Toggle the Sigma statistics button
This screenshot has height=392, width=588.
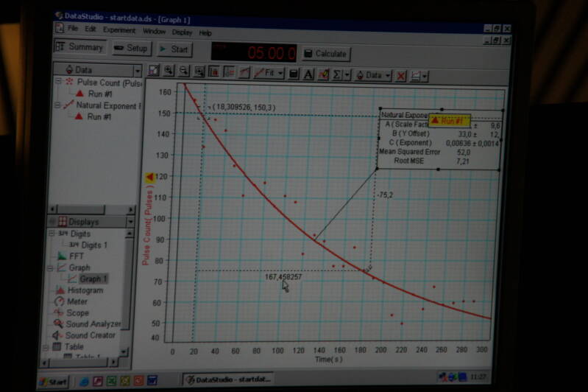[x=337, y=75]
